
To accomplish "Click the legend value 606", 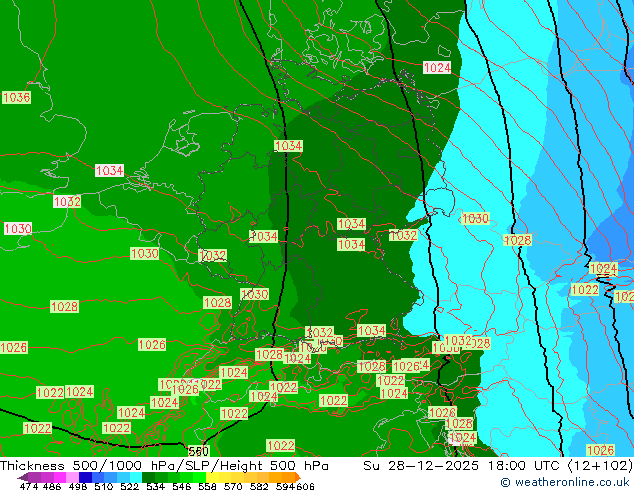I will pos(305,486).
